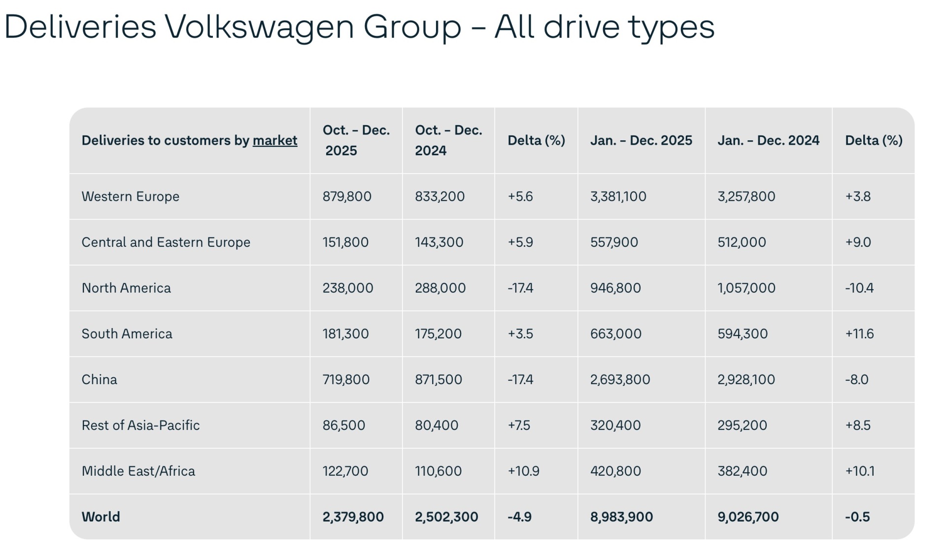
Task: Select the China row label
Action: tap(99, 380)
